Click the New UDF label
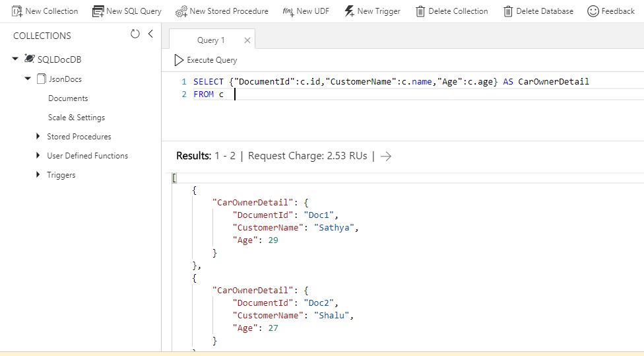Screen dimensions: 644x356 pyautogui.click(x=313, y=11)
